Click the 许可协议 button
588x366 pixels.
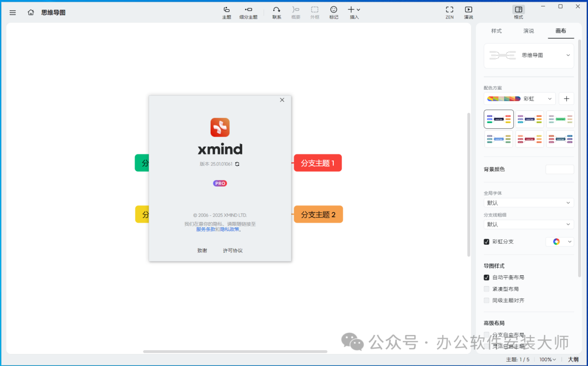232,251
